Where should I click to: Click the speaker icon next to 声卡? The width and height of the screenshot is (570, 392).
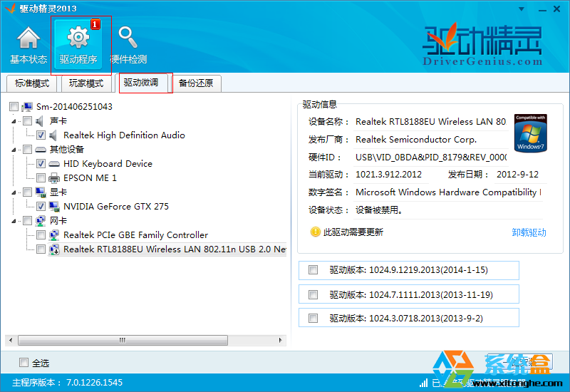click(40, 120)
